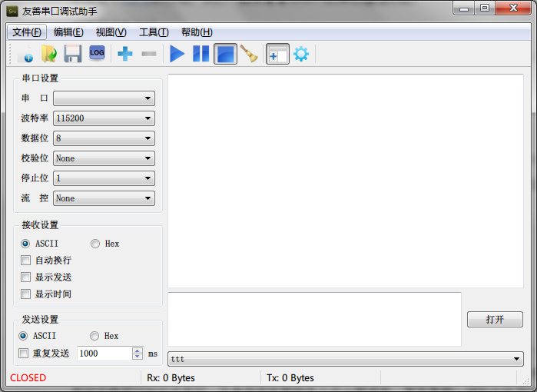
Task: Click the Rx: 0 Bytes counter
Action: [x=171, y=377]
